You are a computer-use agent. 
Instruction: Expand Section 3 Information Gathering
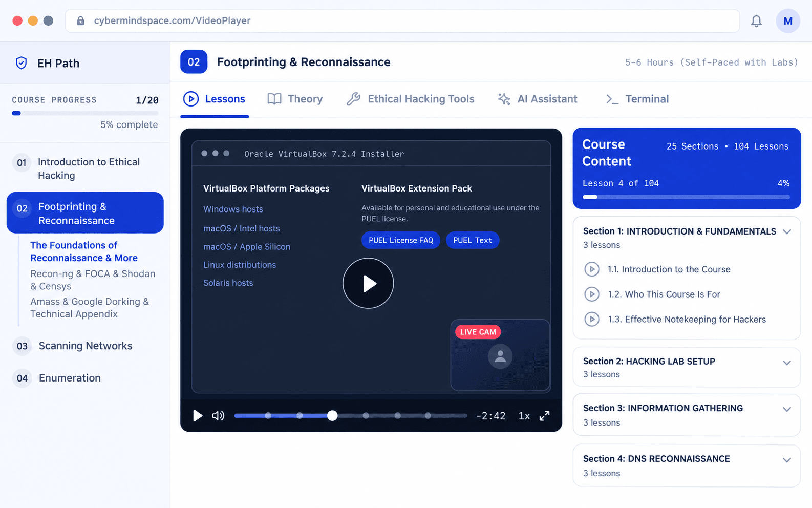coord(787,409)
